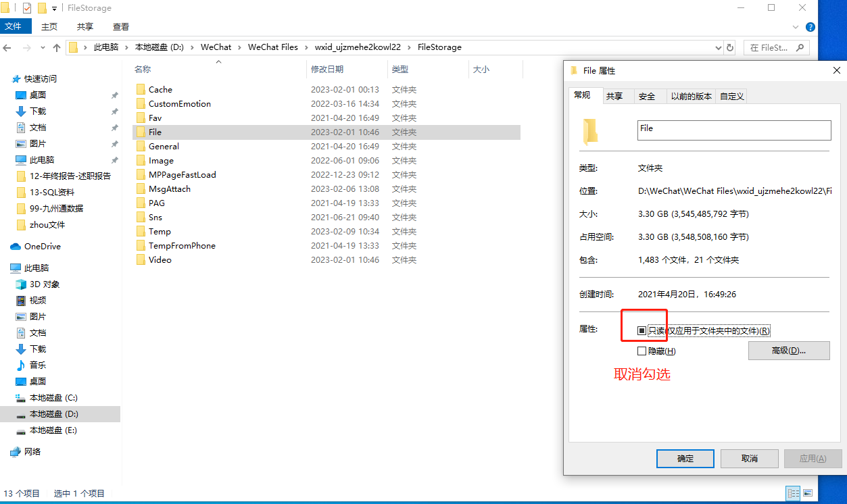The height and width of the screenshot is (504, 847).
Task: Click WeChat Files in the address breadcrumb
Action: click(273, 47)
